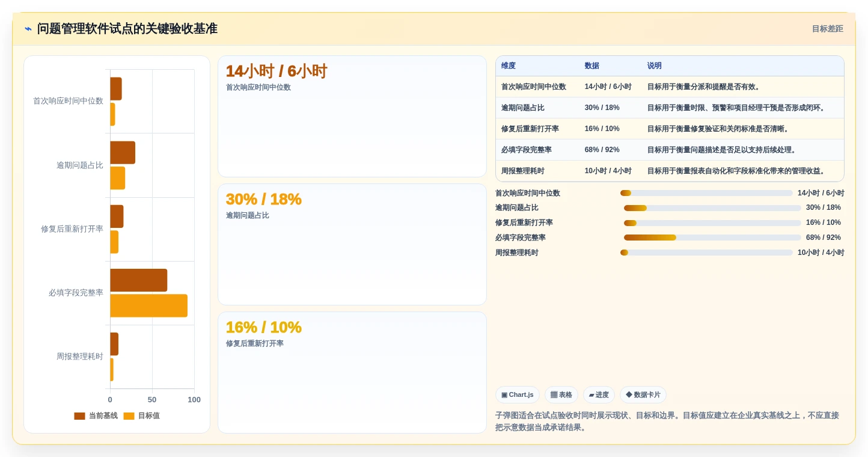Open the 30% / 18% data card
Image resolution: width=868 pixels, height=457 pixels.
click(x=352, y=244)
